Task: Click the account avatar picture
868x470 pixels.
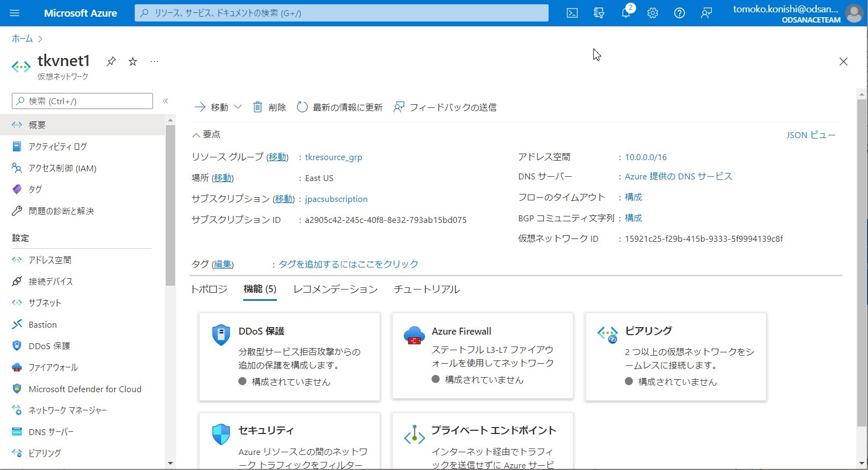Action: (854, 13)
